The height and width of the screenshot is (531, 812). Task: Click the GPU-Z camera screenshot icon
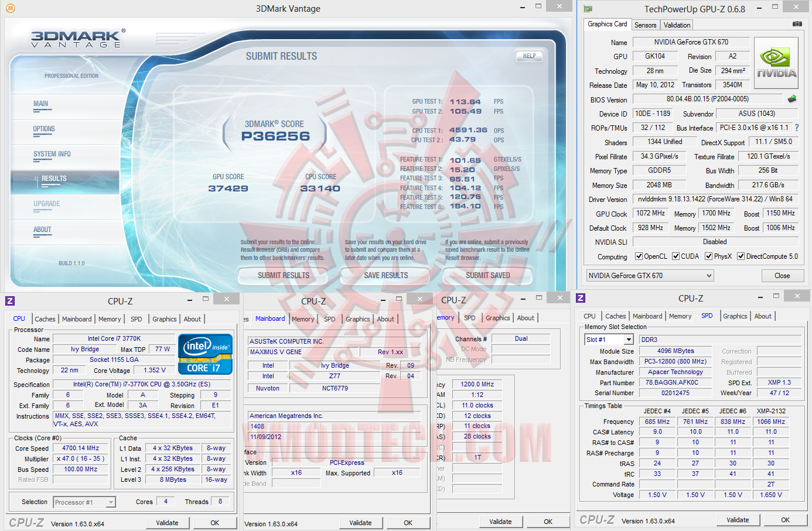click(797, 24)
